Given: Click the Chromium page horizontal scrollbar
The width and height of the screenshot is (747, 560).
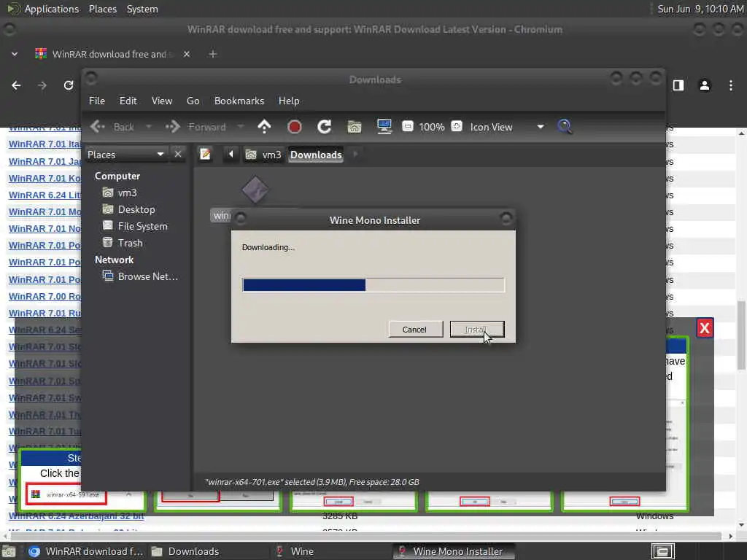Looking at the screenshot, I should point(367,536).
